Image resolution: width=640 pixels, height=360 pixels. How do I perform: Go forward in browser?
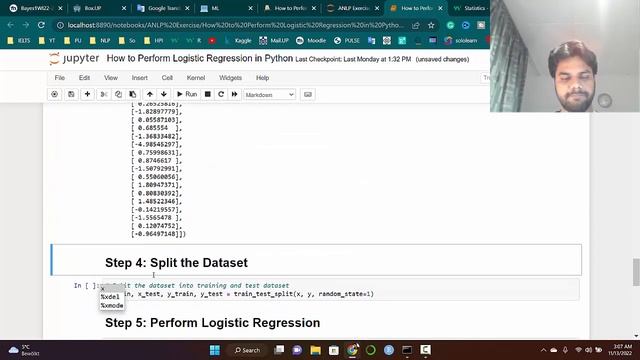[26, 25]
